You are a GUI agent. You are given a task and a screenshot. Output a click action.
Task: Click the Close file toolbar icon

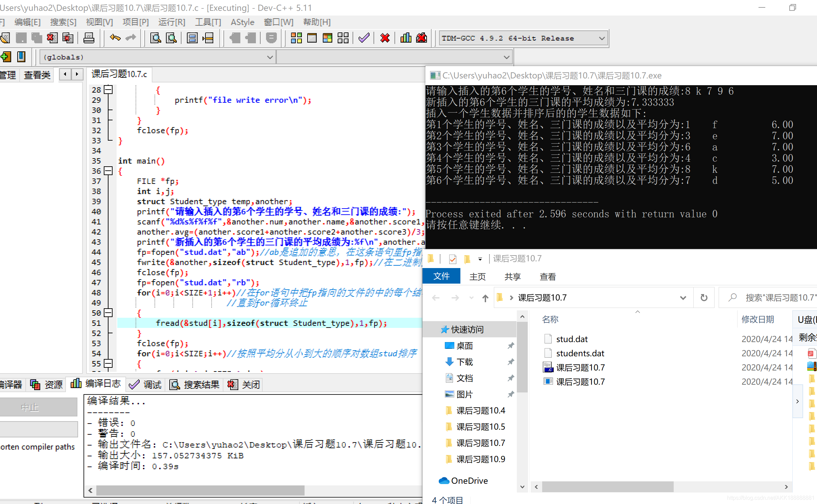52,38
